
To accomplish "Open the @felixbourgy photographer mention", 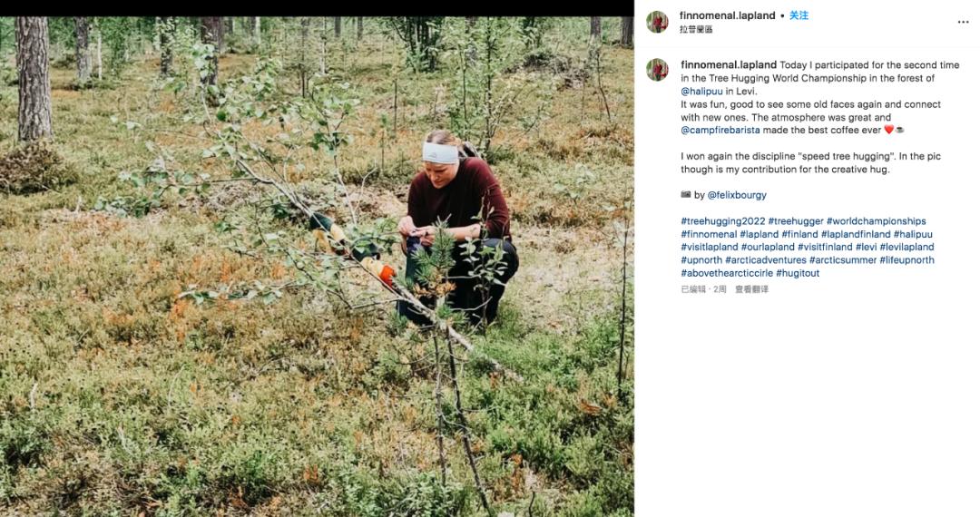I will point(737,195).
